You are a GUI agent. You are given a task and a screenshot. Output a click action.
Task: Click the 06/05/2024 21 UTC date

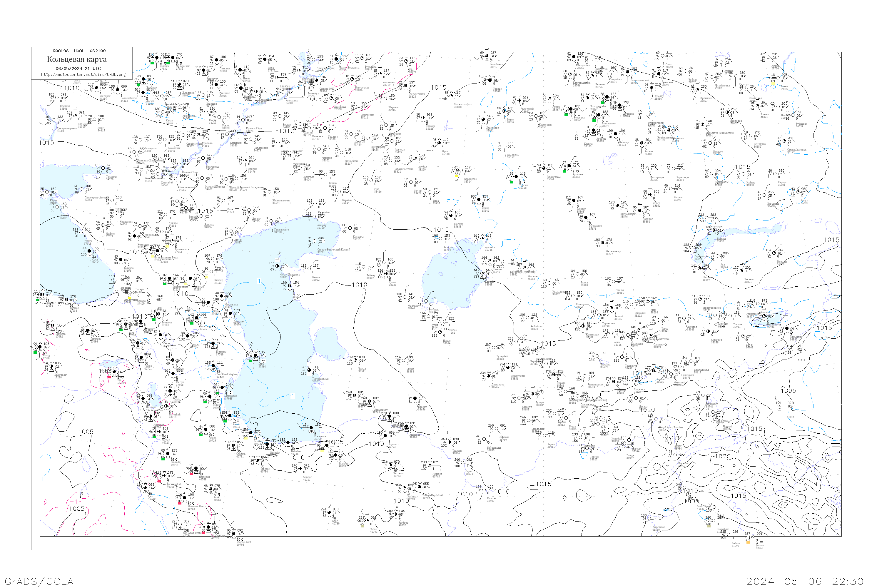(78, 69)
